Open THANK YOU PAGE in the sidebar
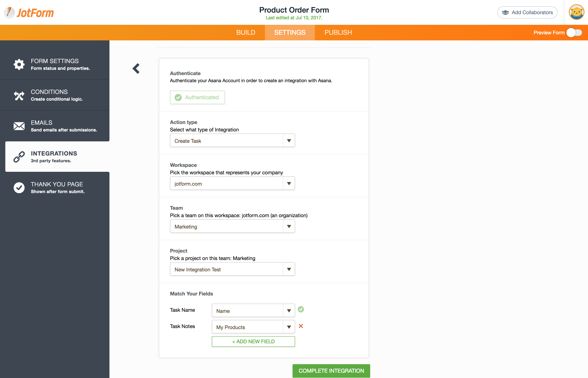The image size is (588, 378). coord(55,188)
